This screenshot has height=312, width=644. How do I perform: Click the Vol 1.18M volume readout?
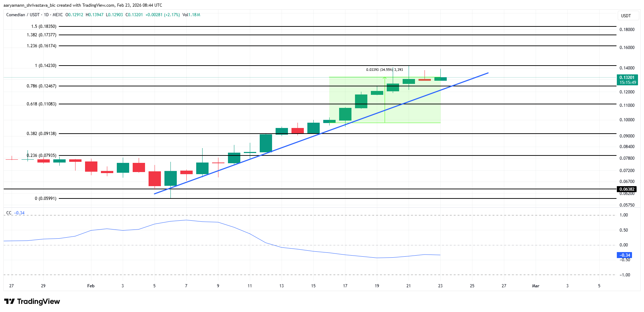click(191, 15)
